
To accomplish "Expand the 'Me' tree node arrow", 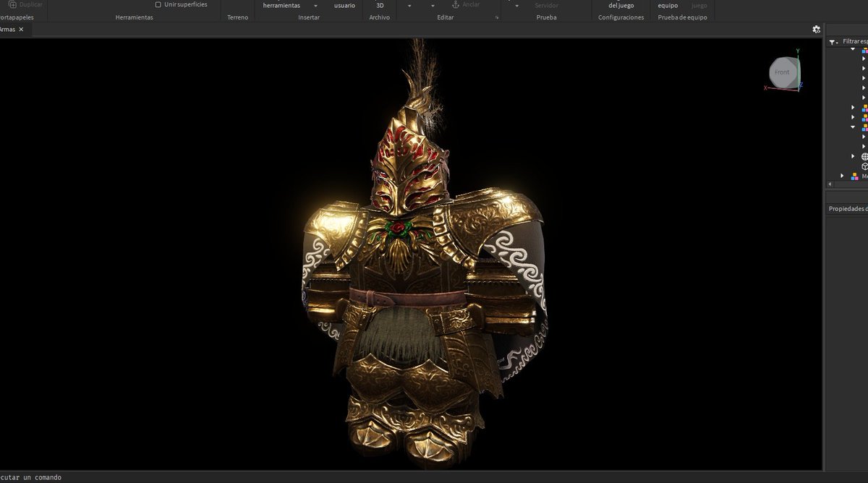I will pyautogui.click(x=842, y=176).
